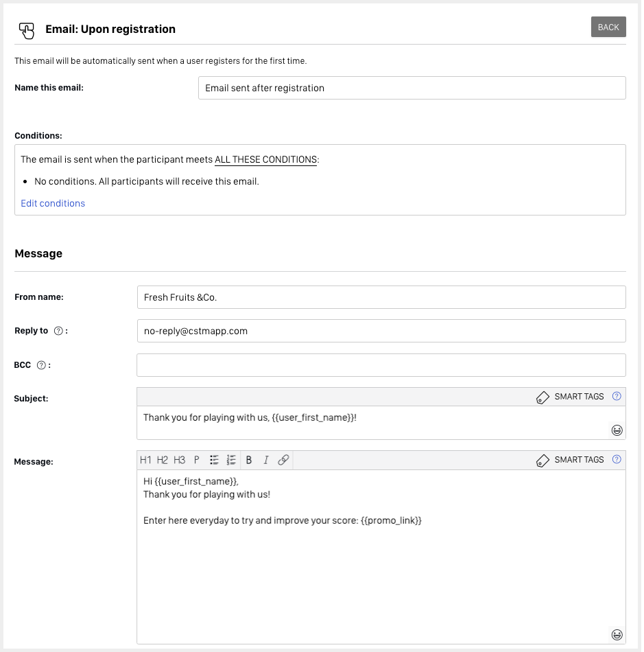Open the emoji picker for Subject field
Viewport: 644px width, 652px height.
pyautogui.click(x=617, y=430)
